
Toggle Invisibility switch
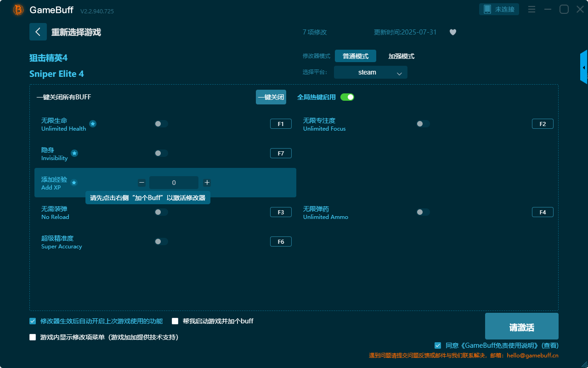click(161, 153)
